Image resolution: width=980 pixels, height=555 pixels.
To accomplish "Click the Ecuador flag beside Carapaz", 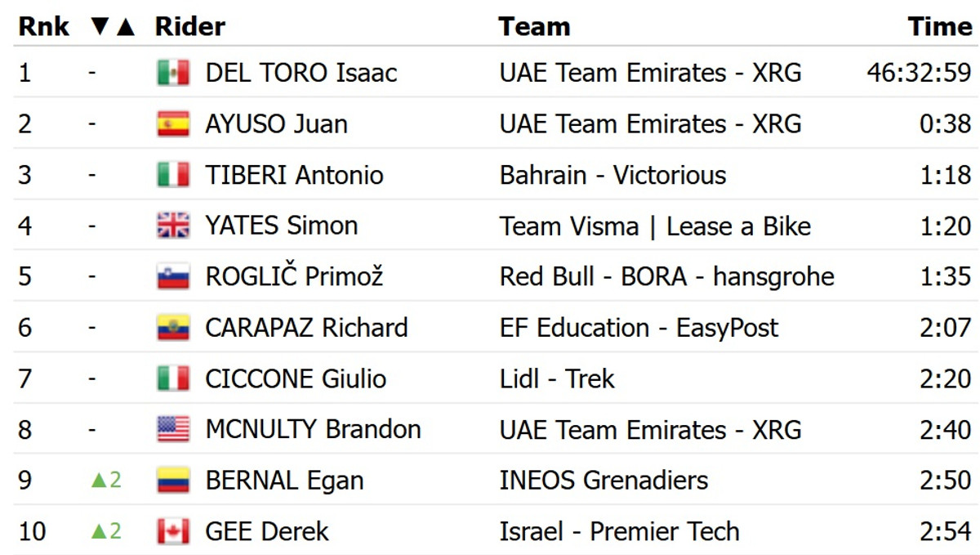I will pos(173,328).
